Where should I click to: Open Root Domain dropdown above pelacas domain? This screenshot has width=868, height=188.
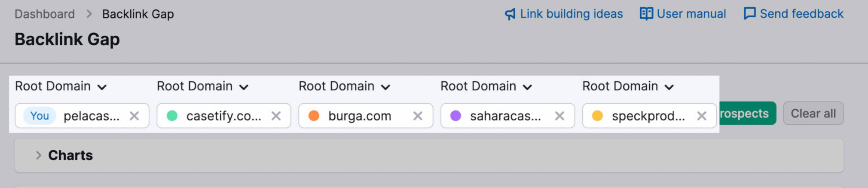click(61, 86)
